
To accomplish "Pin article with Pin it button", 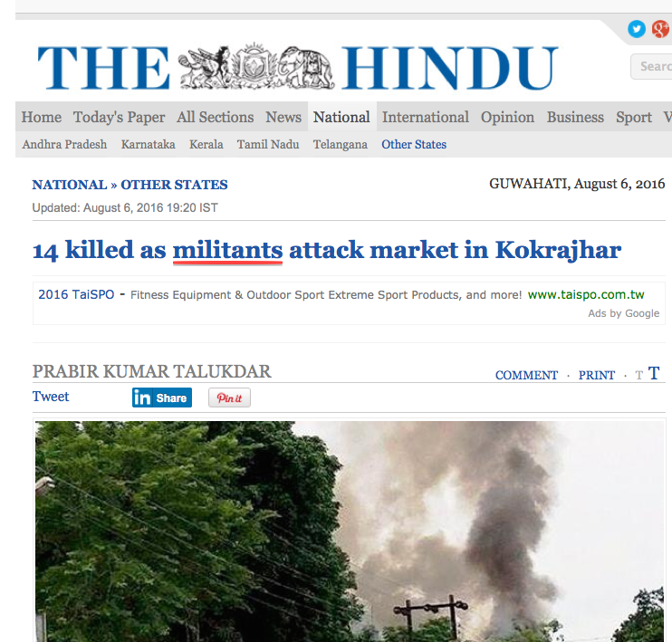I will 229,398.
